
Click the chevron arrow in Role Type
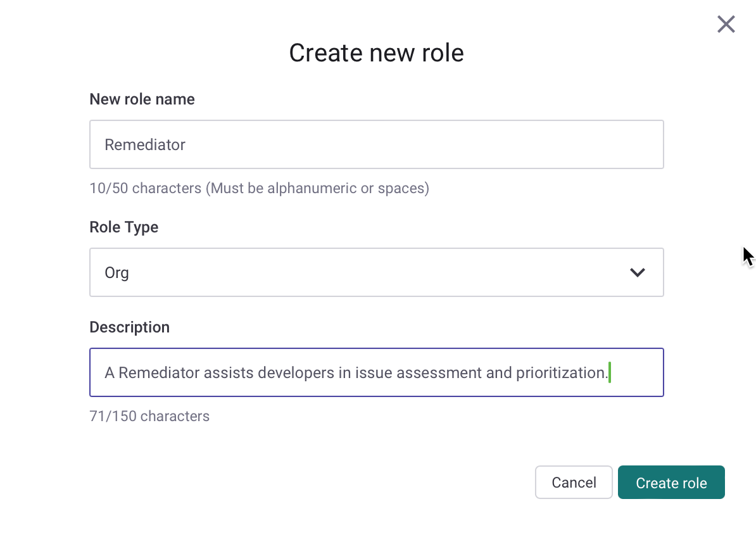click(637, 272)
